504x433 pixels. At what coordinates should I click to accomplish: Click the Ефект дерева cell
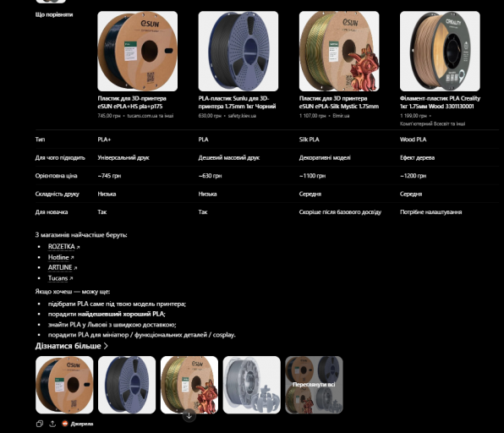[x=417, y=157]
